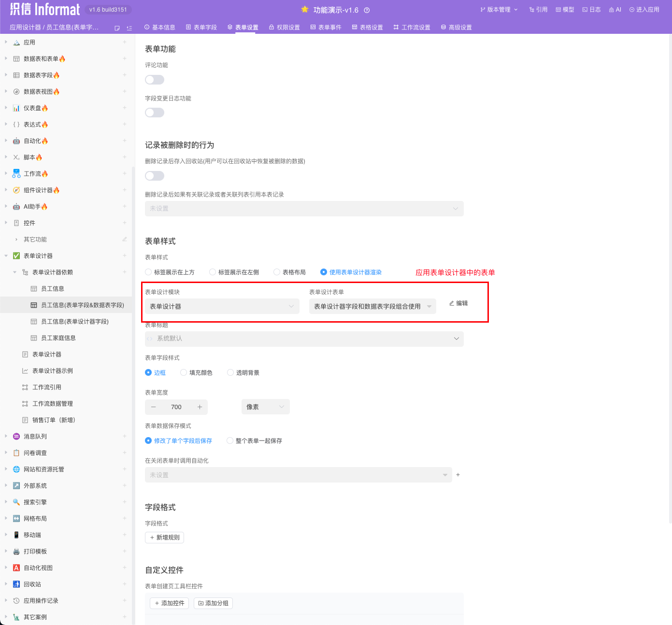The height and width of the screenshot is (625, 672).
Task: Click the edit pencil icon beside 其它功能
Action: (x=125, y=239)
